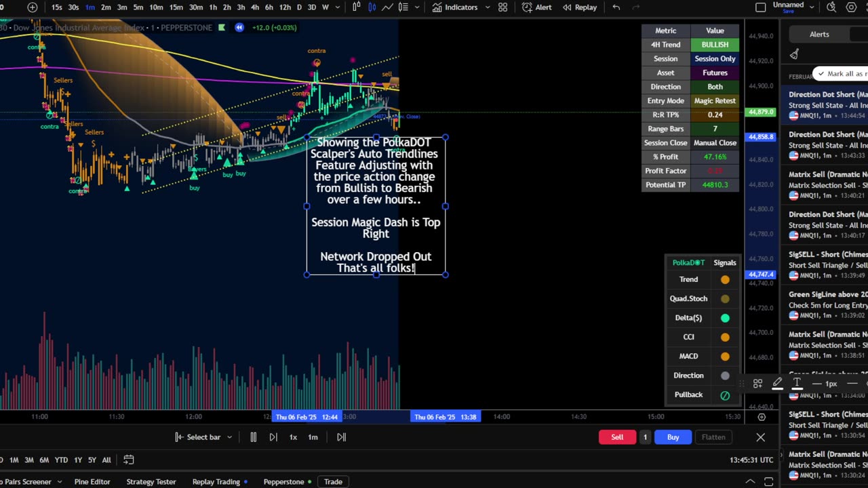Click the quantity field showing 1

click(x=645, y=437)
